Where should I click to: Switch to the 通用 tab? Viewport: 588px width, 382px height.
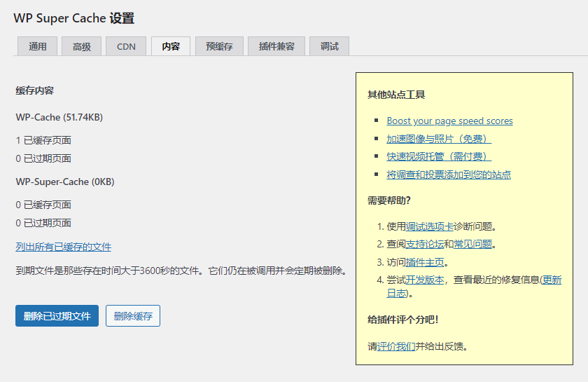[38, 46]
